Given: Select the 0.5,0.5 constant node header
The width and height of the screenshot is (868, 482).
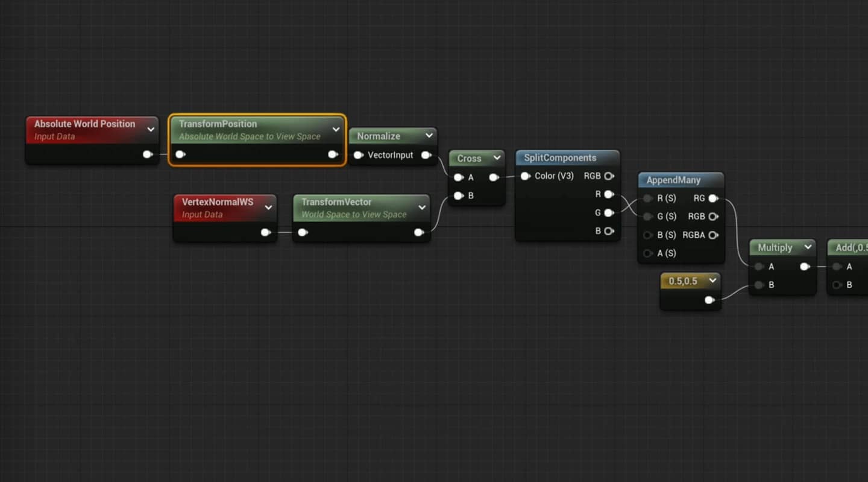Looking at the screenshot, I should coord(690,281).
